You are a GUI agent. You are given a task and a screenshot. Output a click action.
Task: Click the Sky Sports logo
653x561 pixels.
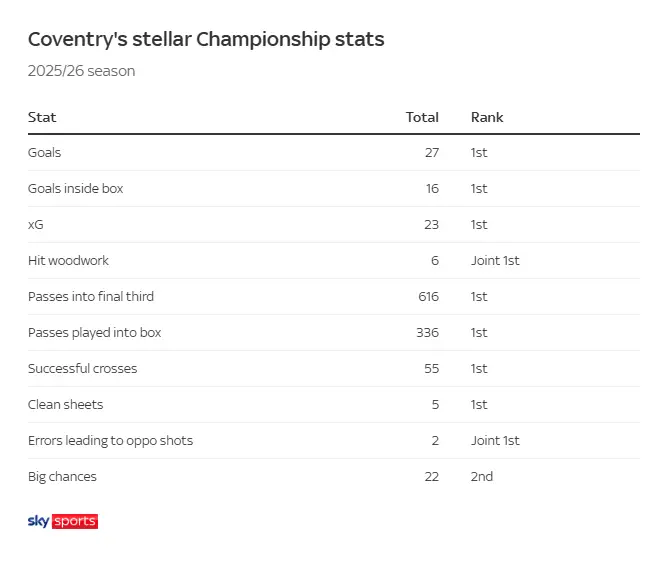[62, 521]
